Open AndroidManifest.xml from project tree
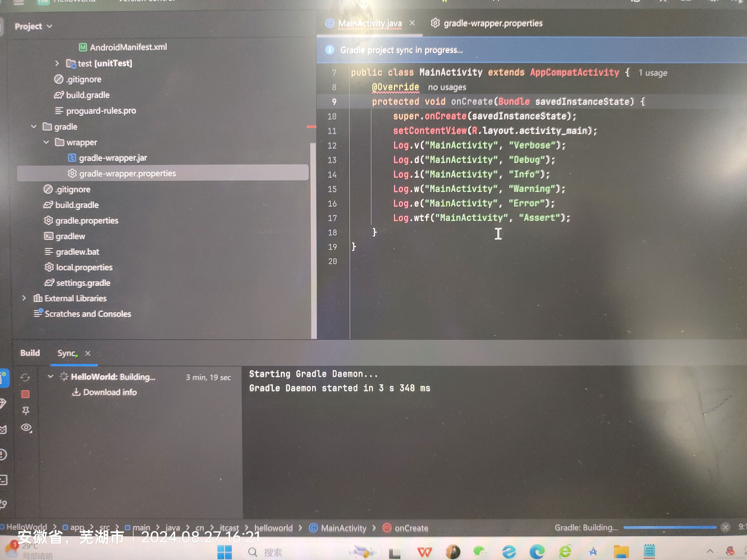 click(128, 47)
